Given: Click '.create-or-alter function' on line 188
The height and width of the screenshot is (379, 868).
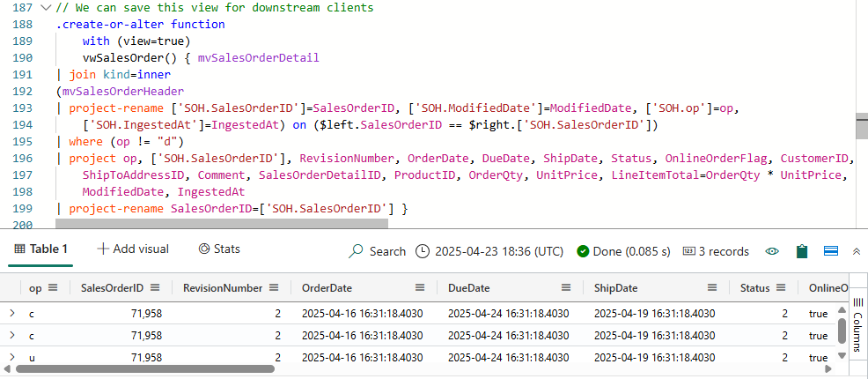Looking at the screenshot, I should pos(140,25).
